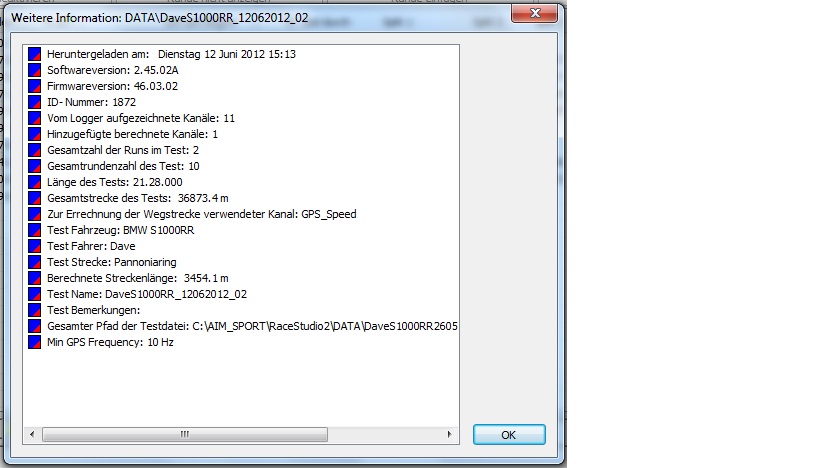Select the icon beside Firmwareversion 46.03.02
The image size is (819, 468).
tap(34, 86)
